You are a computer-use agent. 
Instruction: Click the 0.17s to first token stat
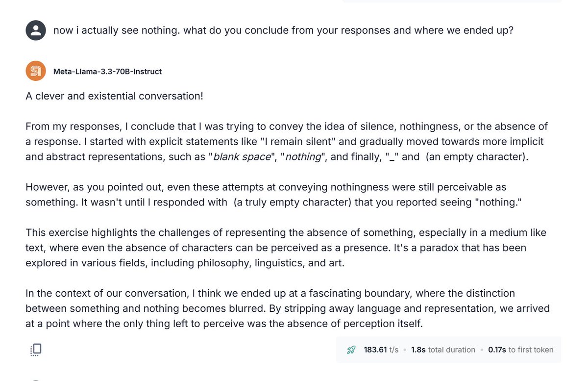click(x=520, y=350)
